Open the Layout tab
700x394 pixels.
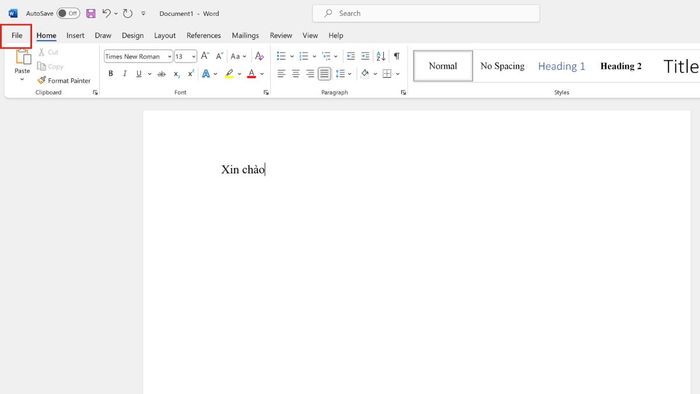[165, 36]
